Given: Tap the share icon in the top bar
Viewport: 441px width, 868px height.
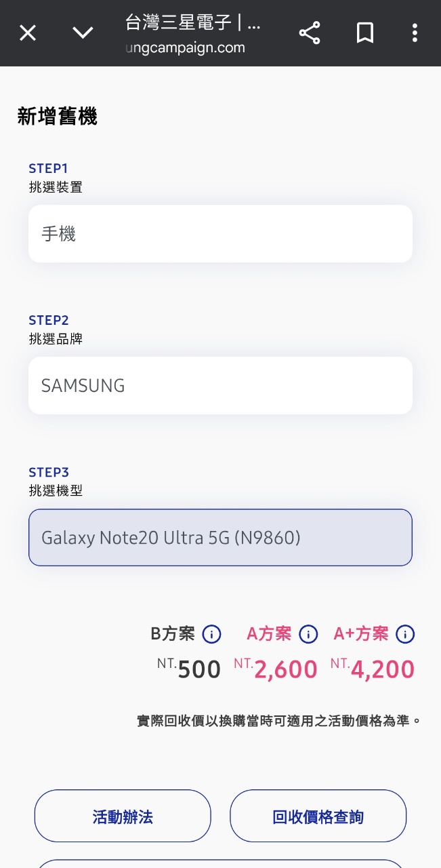Looking at the screenshot, I should click(310, 33).
